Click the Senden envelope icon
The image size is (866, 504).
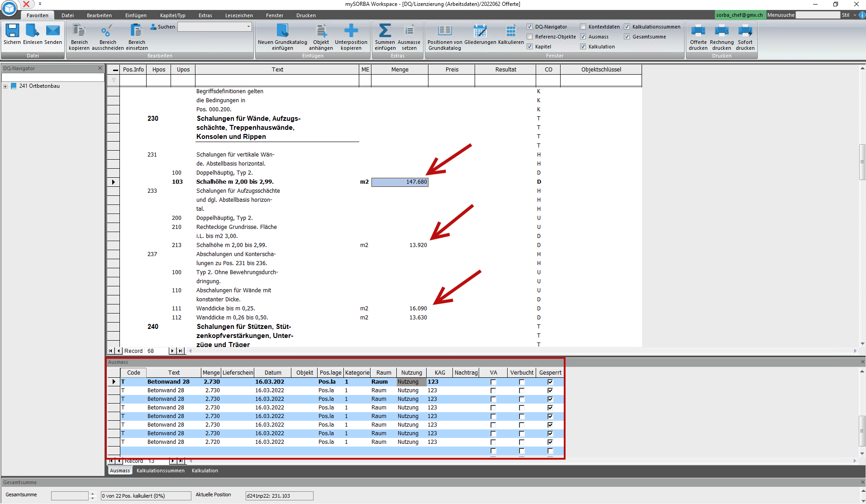pos(53,31)
